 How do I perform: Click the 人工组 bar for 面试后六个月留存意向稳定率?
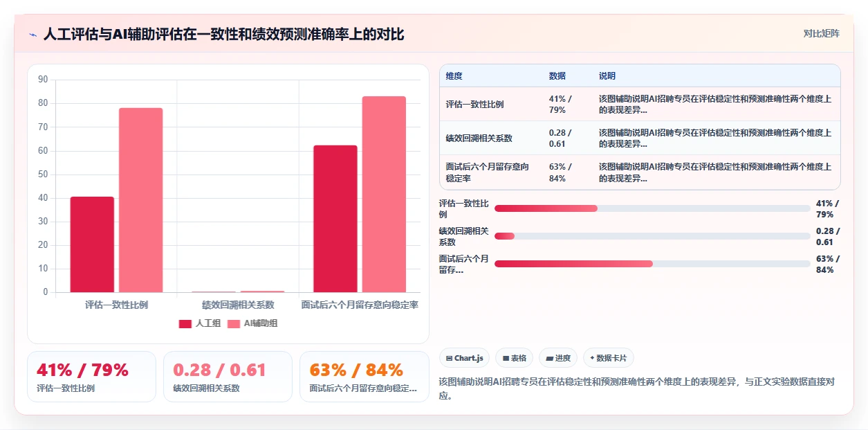(x=335, y=219)
